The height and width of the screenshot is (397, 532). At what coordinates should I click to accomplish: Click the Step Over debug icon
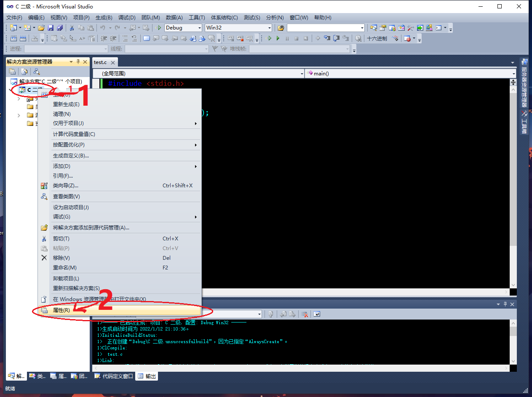tap(337, 38)
